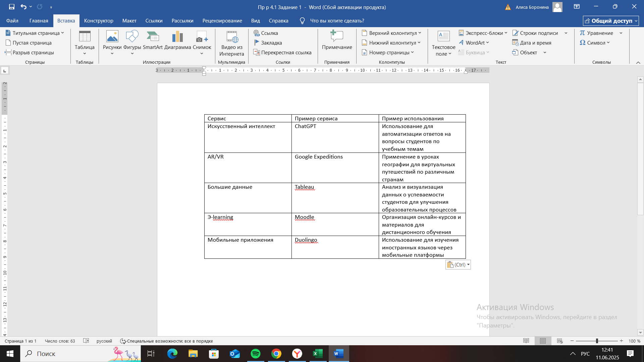Click the Примечание comment icon

[x=337, y=37]
